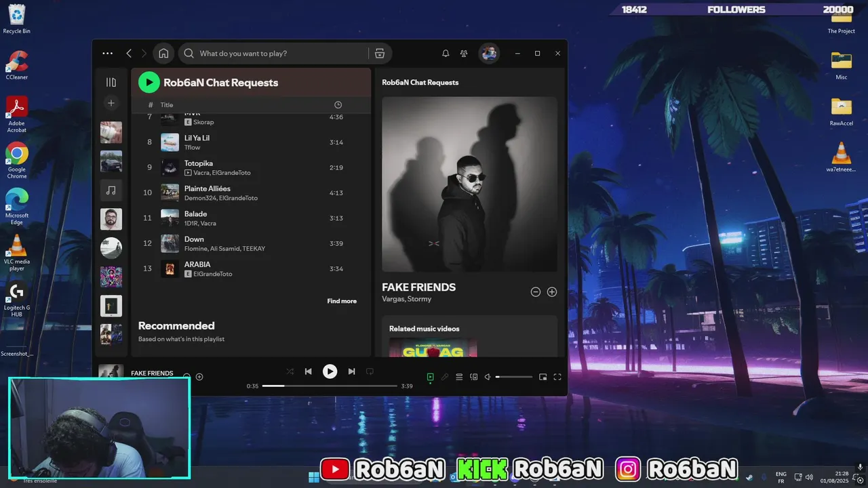Create a playlist with the plus button
This screenshot has height=488, width=868.
point(111,103)
